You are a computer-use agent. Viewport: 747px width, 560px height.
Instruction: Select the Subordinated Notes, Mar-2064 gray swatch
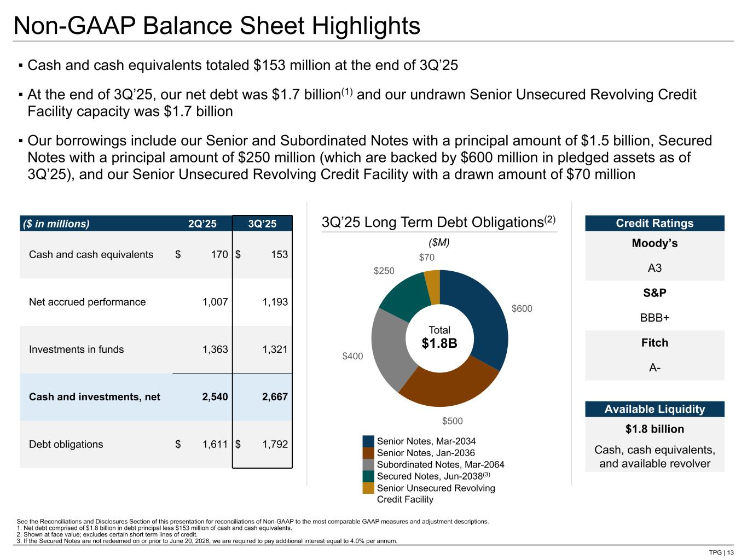368,464
